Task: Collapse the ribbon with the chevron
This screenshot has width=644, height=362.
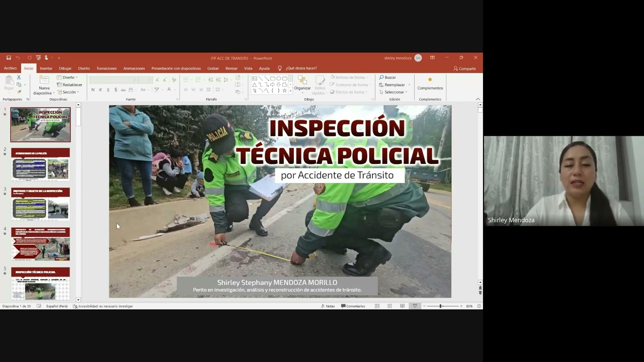Action: 477,99
